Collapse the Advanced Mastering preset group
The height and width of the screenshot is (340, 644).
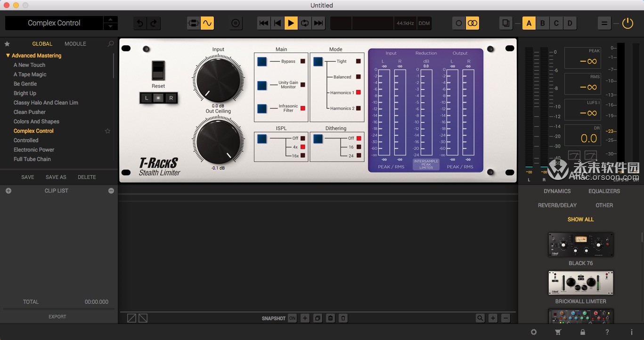coord(8,55)
